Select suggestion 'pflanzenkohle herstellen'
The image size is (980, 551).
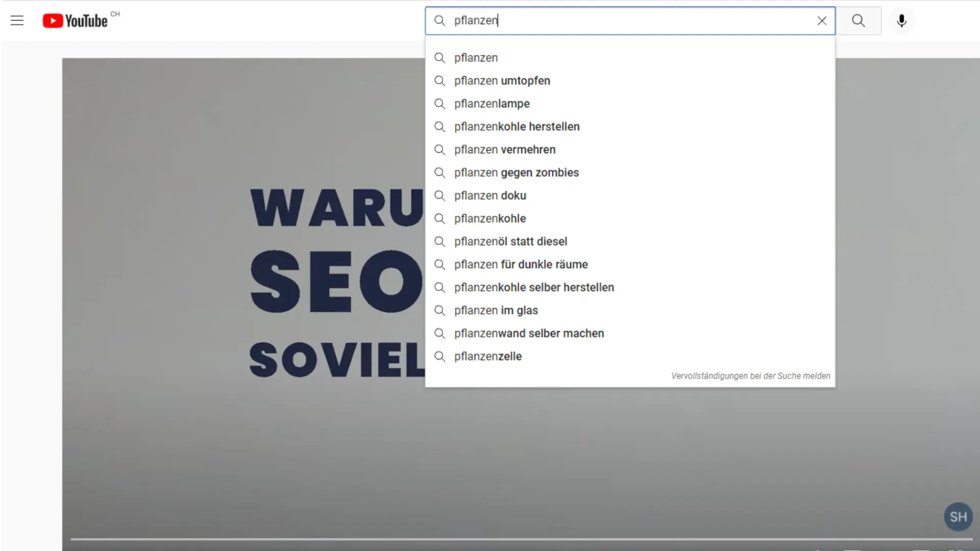click(630, 127)
